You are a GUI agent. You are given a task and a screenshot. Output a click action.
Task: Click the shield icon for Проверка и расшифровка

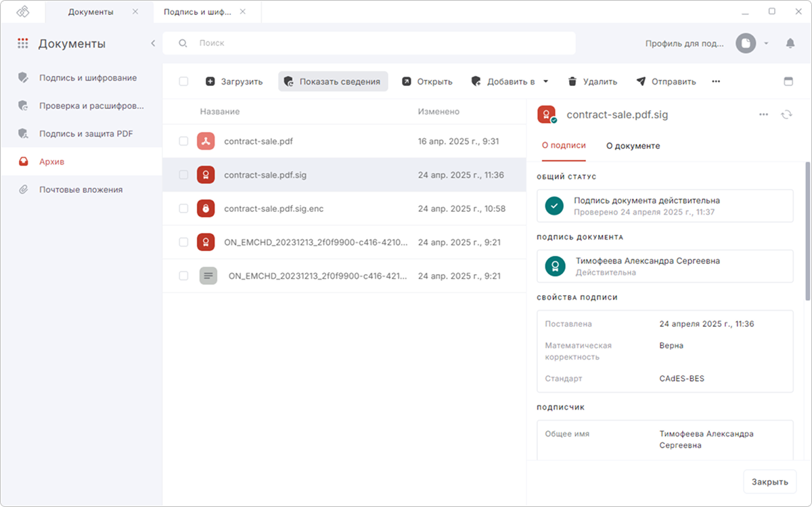click(x=23, y=106)
